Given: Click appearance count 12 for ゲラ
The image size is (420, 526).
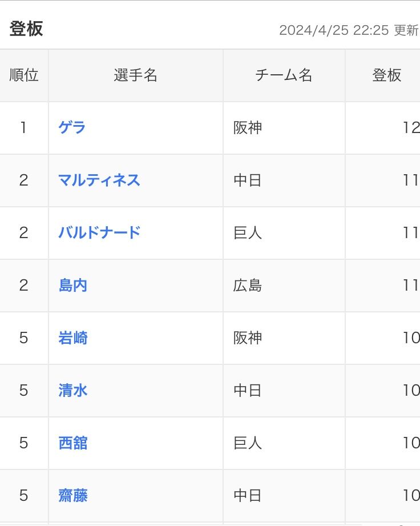Looking at the screenshot, I should click(411, 127).
